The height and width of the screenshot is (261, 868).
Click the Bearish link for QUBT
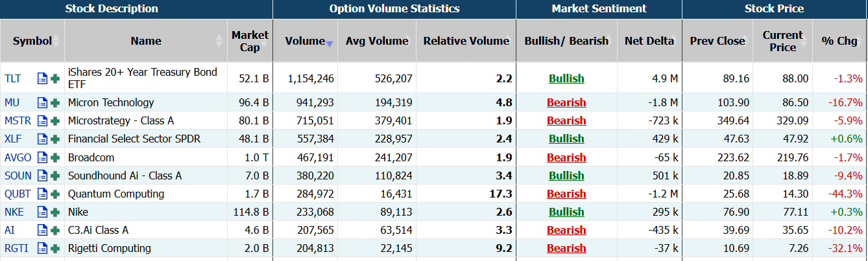coord(566,194)
